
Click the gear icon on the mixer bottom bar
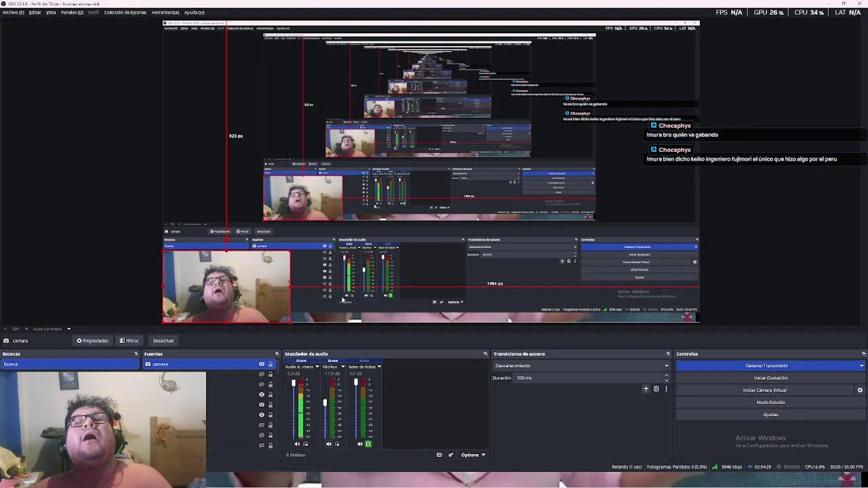[451, 455]
